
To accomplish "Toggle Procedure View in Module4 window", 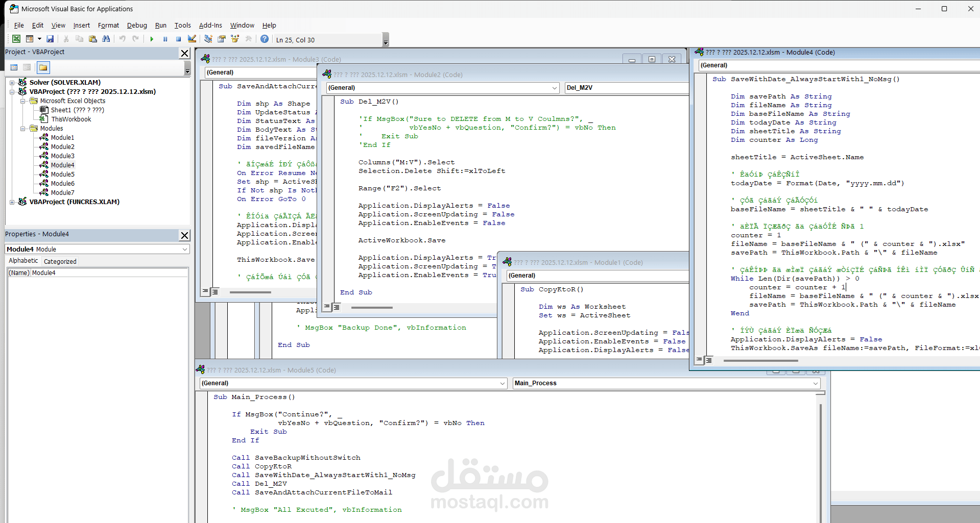I will click(699, 360).
